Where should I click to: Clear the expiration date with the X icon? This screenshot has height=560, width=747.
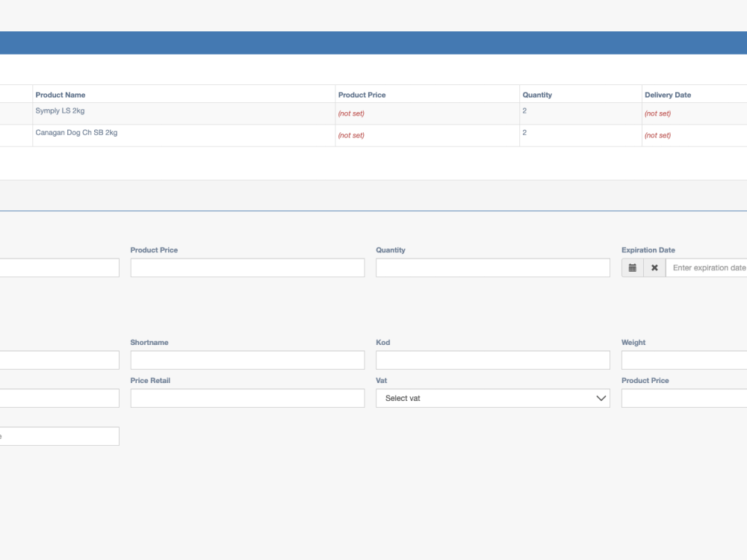(654, 267)
